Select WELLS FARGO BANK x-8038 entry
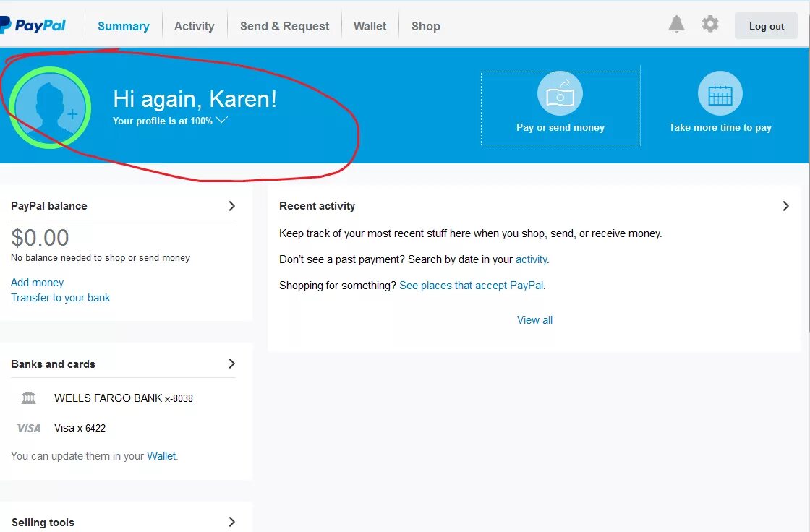Image resolution: width=810 pixels, height=532 pixels. click(x=124, y=398)
